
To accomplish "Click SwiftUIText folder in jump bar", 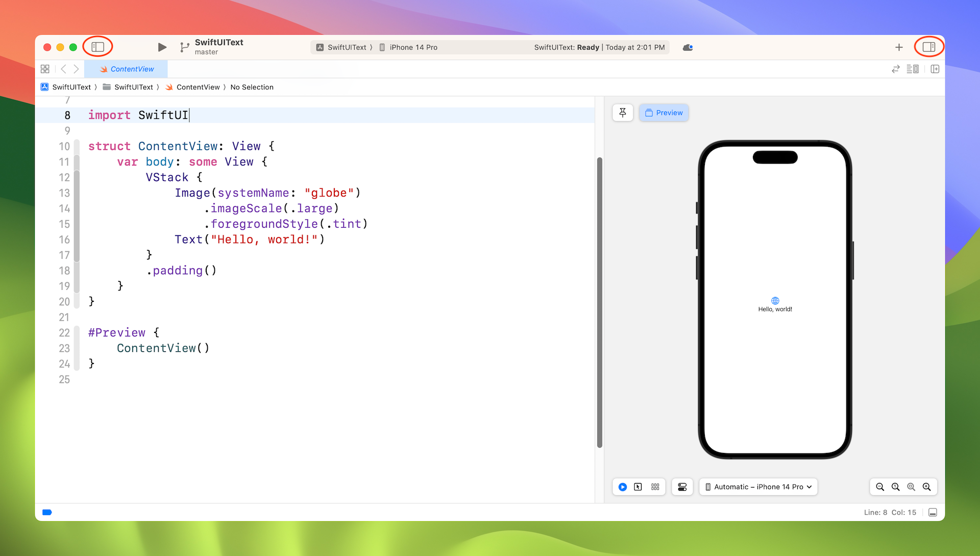I will [128, 87].
